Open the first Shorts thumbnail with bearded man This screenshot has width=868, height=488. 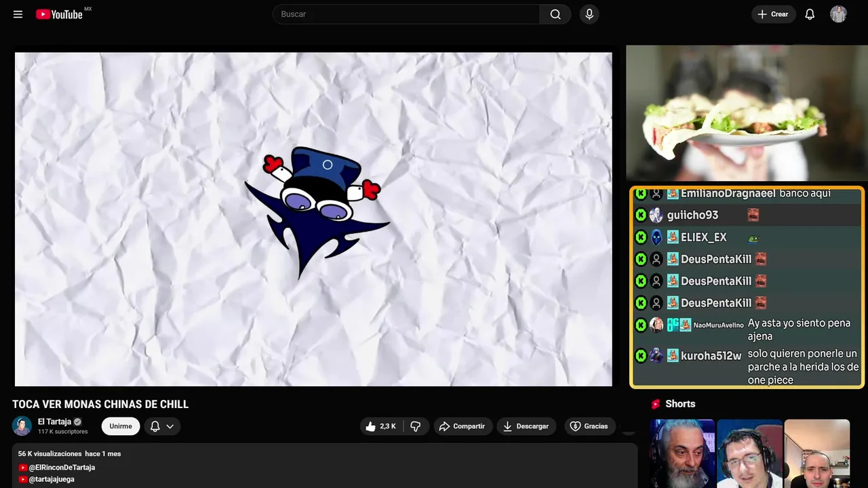click(x=682, y=453)
